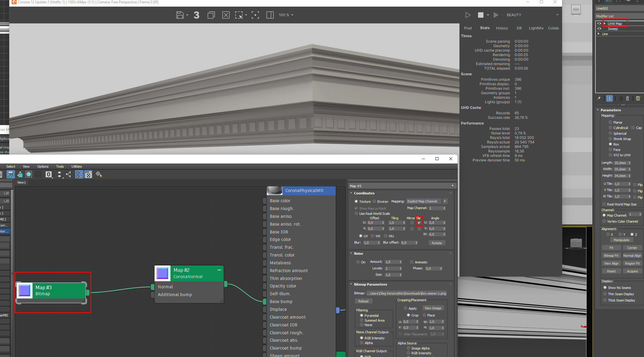Toggle the U Tile checkbox in Coordinates

click(419, 223)
